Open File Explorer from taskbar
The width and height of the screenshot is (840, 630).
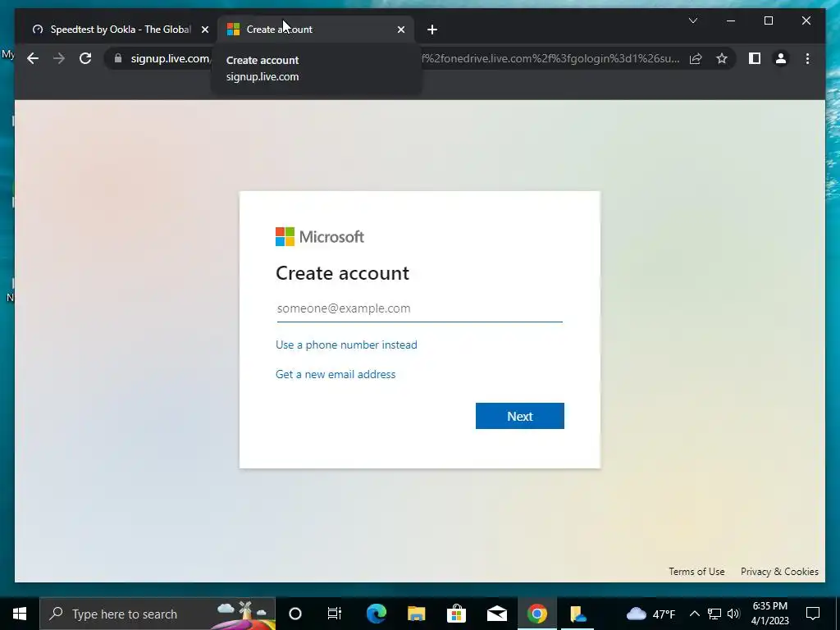tap(416, 614)
